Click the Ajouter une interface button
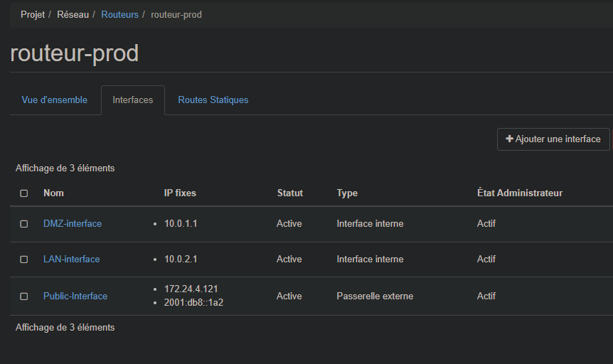Image resolution: width=613 pixels, height=364 pixels. (x=553, y=139)
